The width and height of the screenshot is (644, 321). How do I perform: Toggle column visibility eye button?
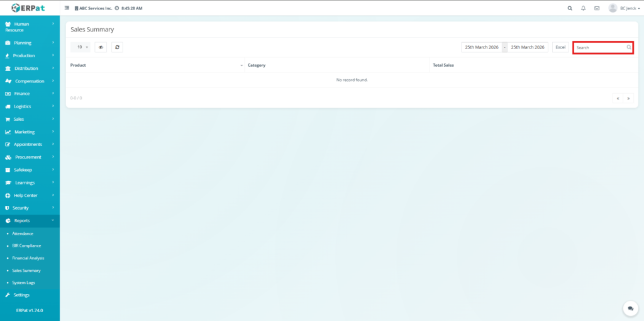101,47
